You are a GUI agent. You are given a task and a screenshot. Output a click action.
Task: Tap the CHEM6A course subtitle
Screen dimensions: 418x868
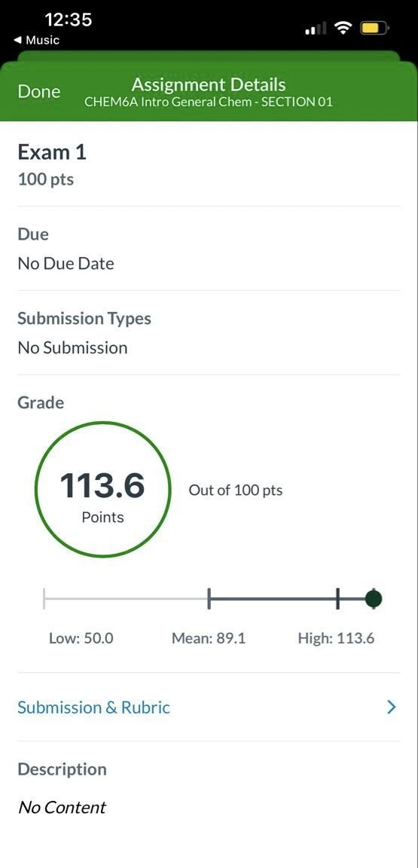point(209,102)
